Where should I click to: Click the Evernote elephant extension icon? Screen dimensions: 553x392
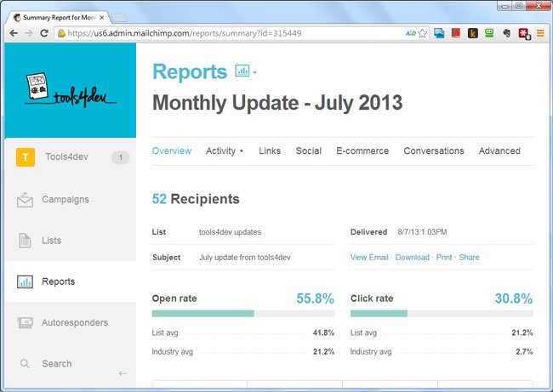coord(507,33)
